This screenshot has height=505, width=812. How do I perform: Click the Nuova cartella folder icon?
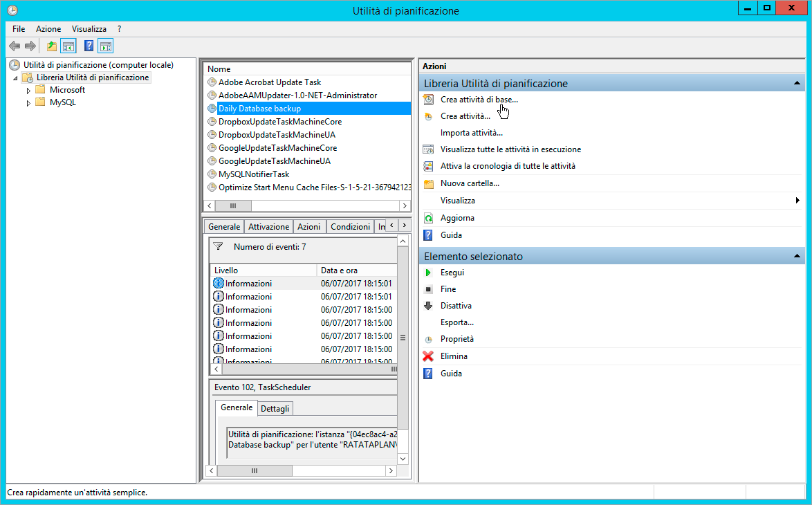tap(428, 183)
